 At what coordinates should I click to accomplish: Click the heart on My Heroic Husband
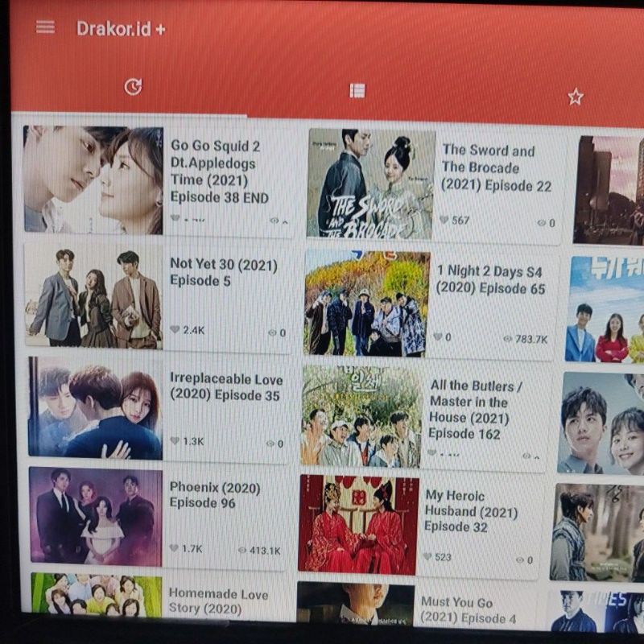(427, 556)
